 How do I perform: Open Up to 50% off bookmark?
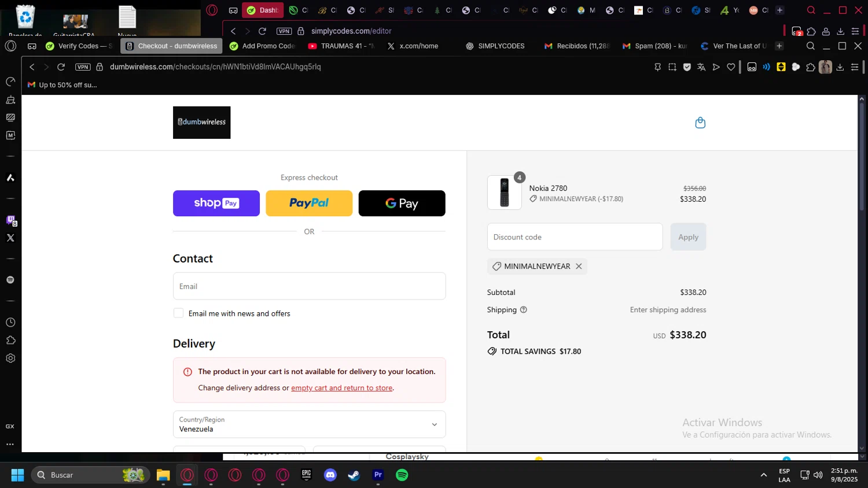pos(62,85)
